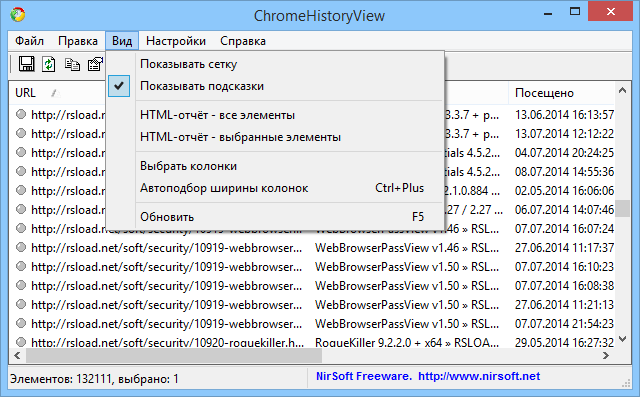Click the row icon for RogueKiller 9.2.2.0 entry

(x=21, y=342)
